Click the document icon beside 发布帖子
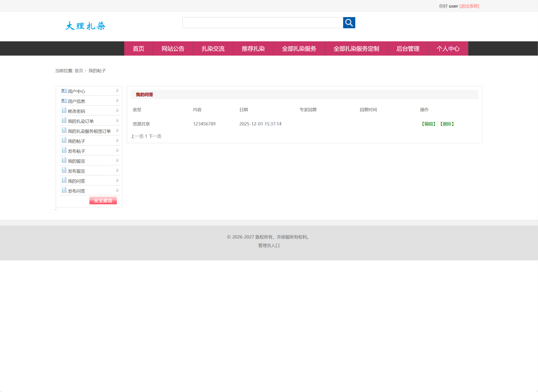The image size is (538, 392). (64, 150)
